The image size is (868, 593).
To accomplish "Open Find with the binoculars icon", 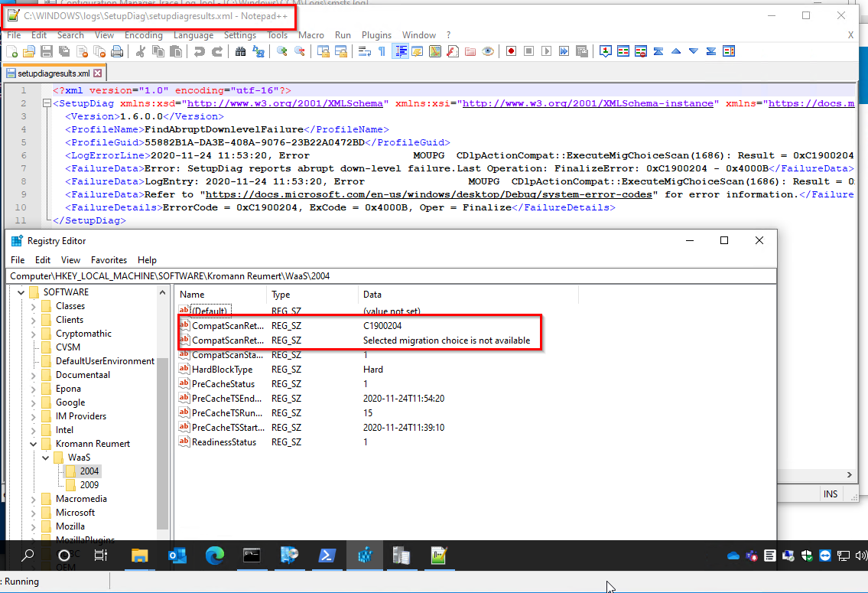I will coord(240,51).
